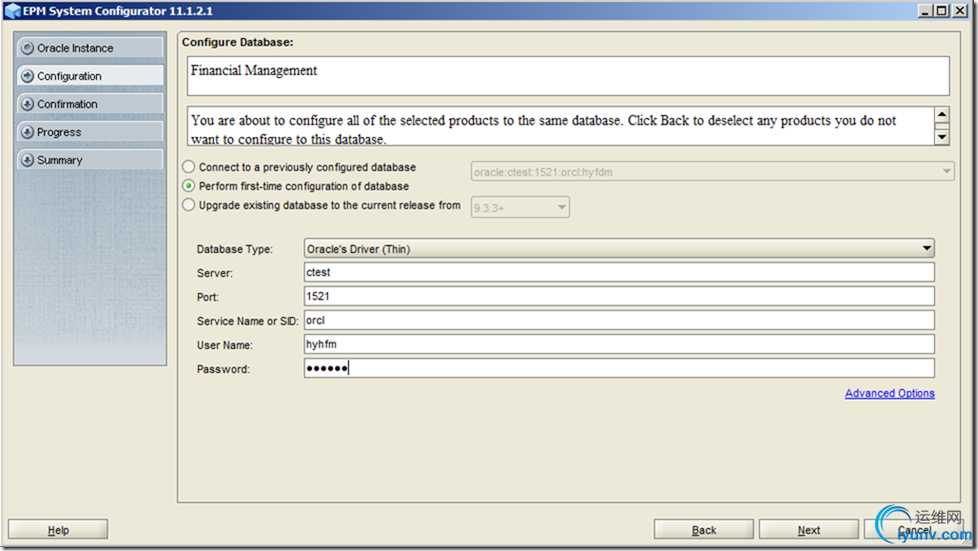
Task: Click the Password input field
Action: (619, 368)
